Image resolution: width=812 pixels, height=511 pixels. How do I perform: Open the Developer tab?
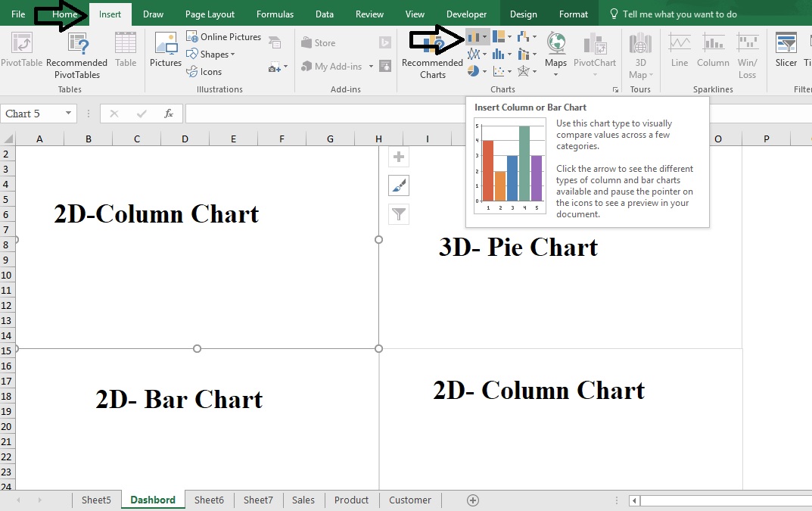467,14
